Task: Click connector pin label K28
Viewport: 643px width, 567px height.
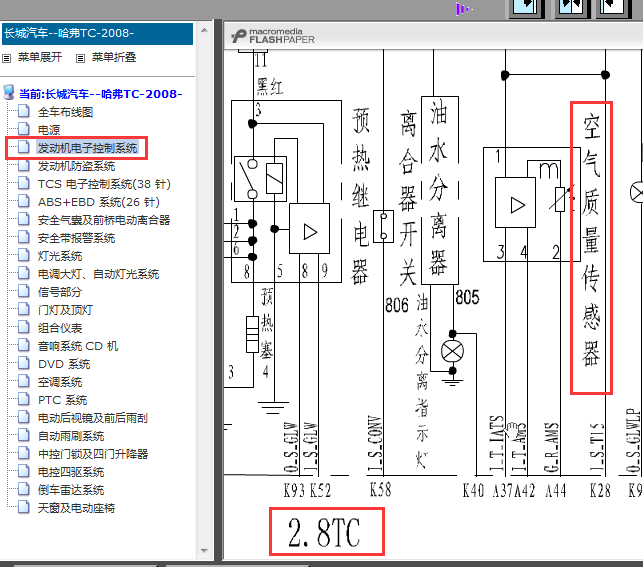Action: (600, 490)
